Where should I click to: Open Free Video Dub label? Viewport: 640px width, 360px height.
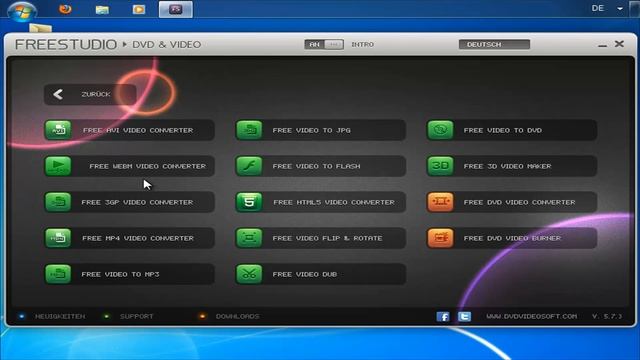(304, 274)
